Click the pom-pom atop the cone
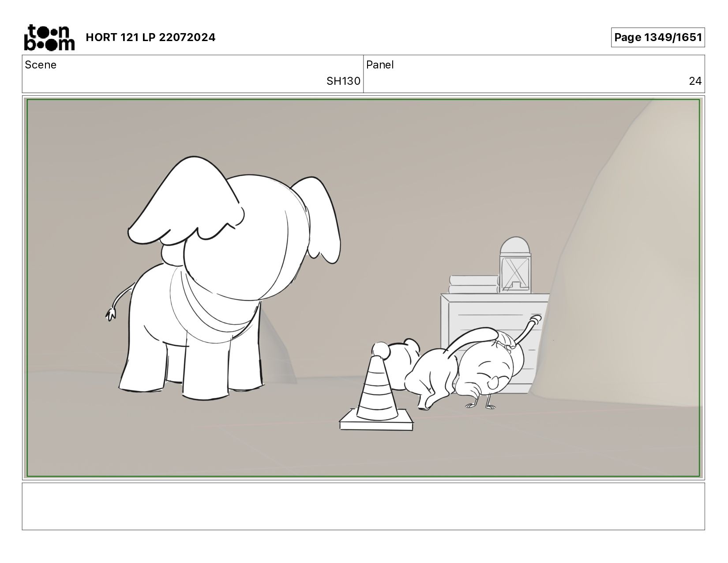This screenshot has height=563, width=728. coord(381,350)
